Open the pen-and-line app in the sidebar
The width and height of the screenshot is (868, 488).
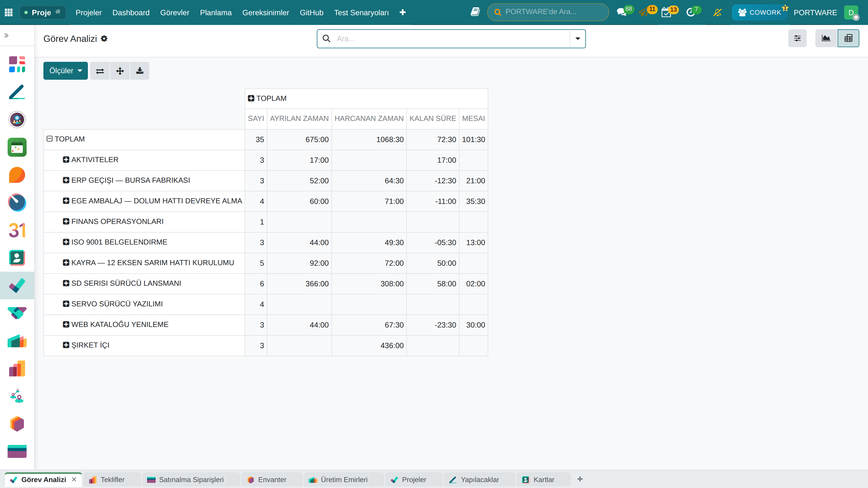(x=17, y=92)
